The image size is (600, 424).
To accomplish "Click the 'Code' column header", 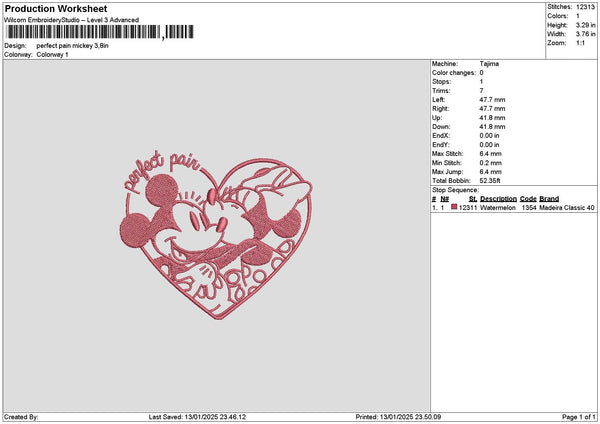I will [528, 199].
